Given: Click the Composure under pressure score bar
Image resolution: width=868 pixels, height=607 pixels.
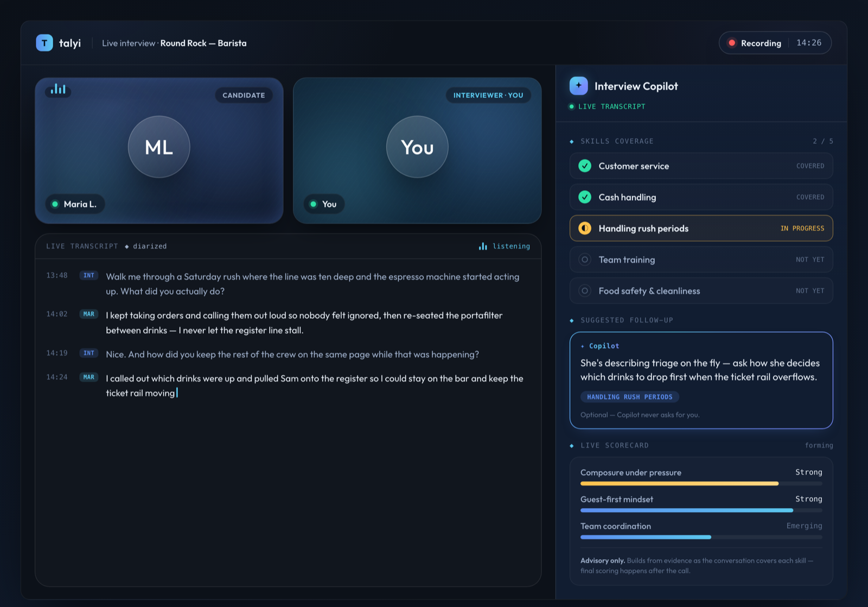Looking at the screenshot, I should (701, 483).
